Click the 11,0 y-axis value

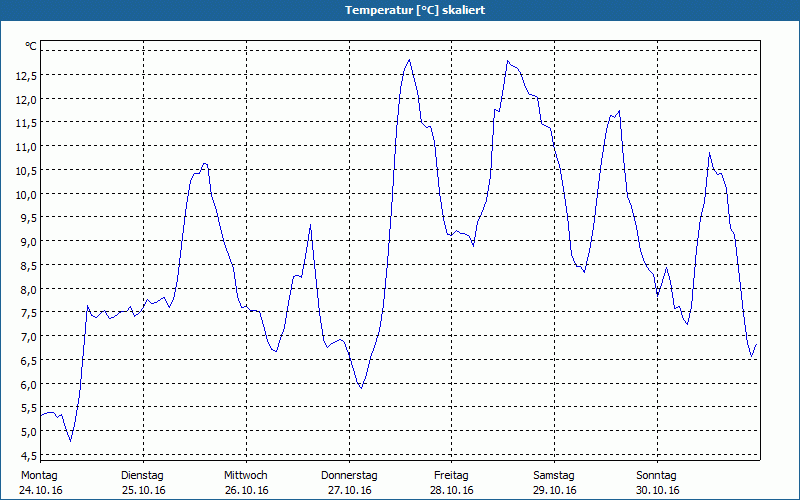click(x=26, y=147)
